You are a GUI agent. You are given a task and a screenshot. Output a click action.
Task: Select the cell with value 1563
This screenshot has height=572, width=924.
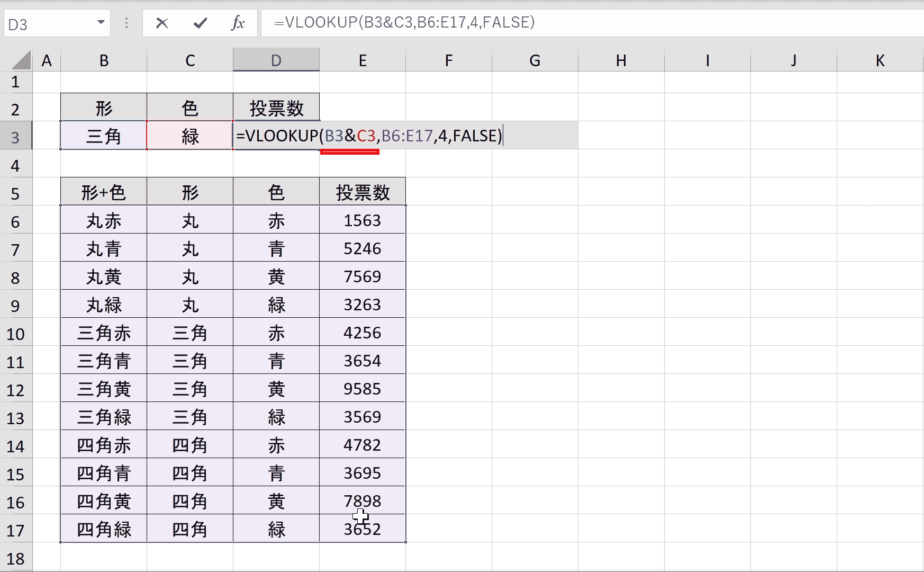[363, 220]
